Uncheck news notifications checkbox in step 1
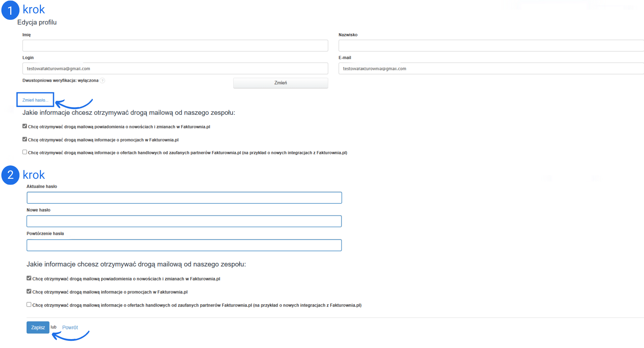 click(x=25, y=126)
